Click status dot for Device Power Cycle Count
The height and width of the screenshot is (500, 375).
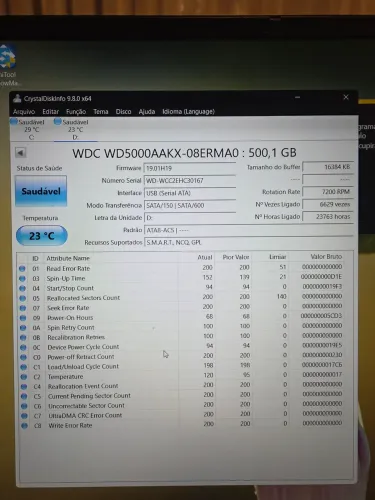click(x=23, y=347)
